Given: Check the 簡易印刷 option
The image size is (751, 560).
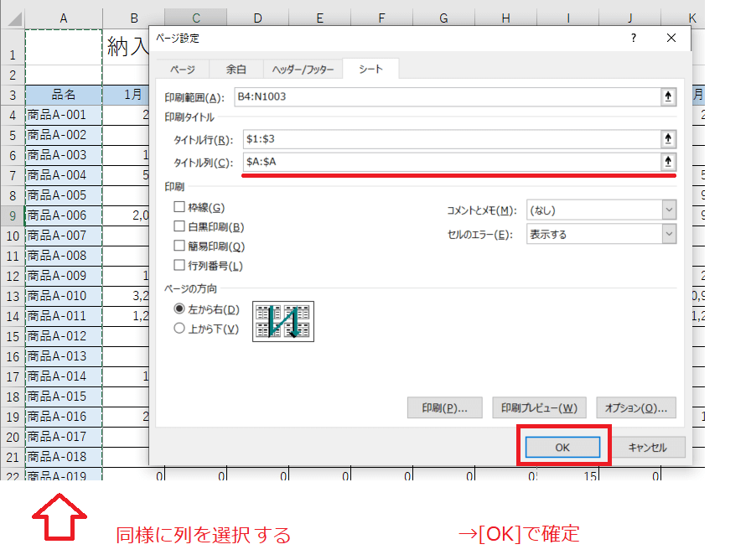Looking at the screenshot, I should (x=180, y=245).
